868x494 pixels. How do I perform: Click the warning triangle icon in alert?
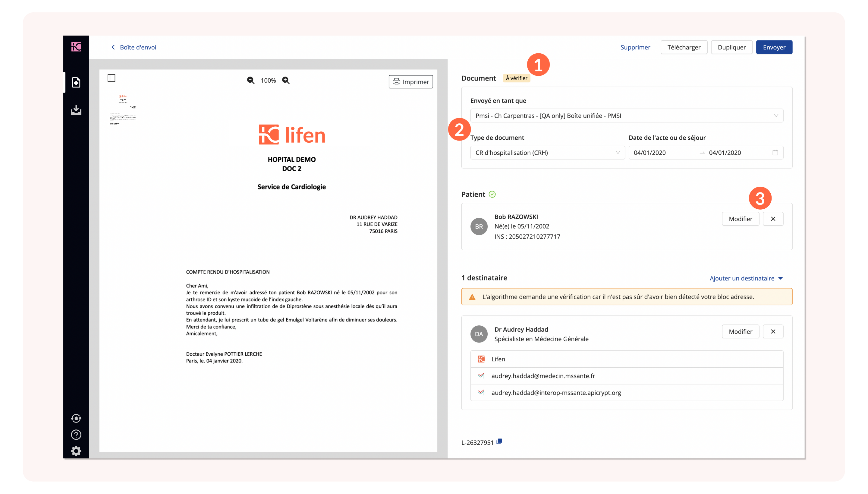(472, 297)
